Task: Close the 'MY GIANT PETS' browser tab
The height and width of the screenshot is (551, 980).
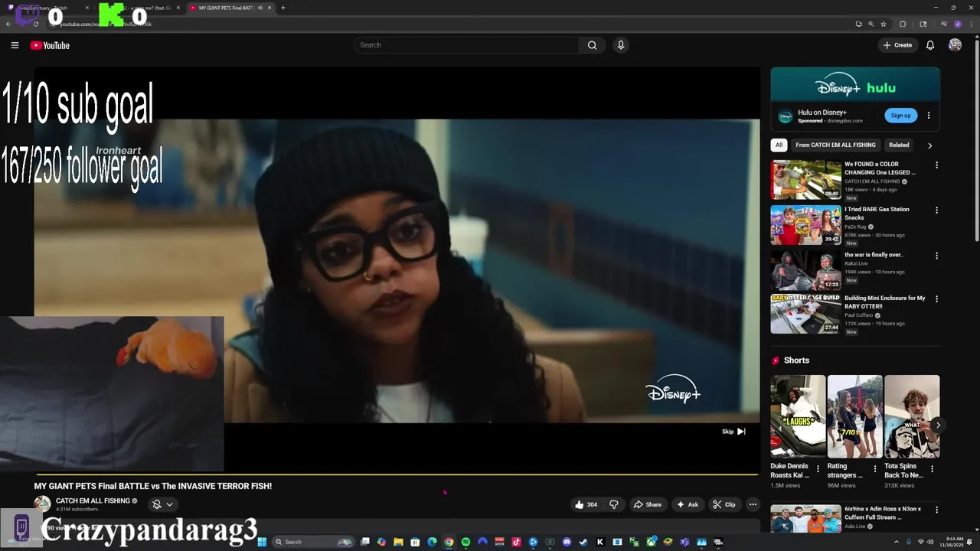Action: pos(270,8)
